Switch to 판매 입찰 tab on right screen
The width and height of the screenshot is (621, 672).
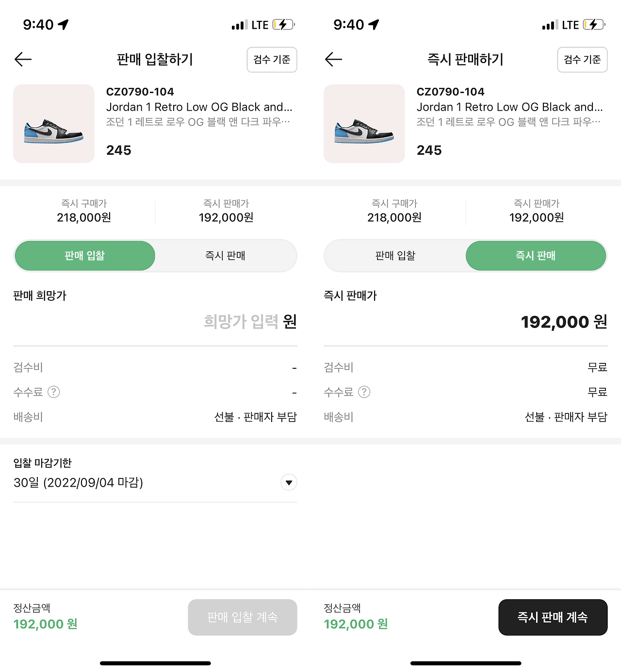click(x=395, y=256)
